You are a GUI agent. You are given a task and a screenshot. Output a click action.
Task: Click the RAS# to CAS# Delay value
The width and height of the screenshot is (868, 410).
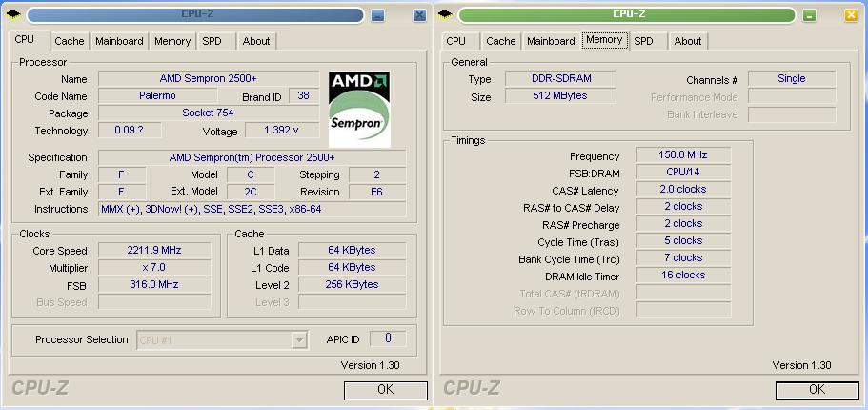pos(684,206)
